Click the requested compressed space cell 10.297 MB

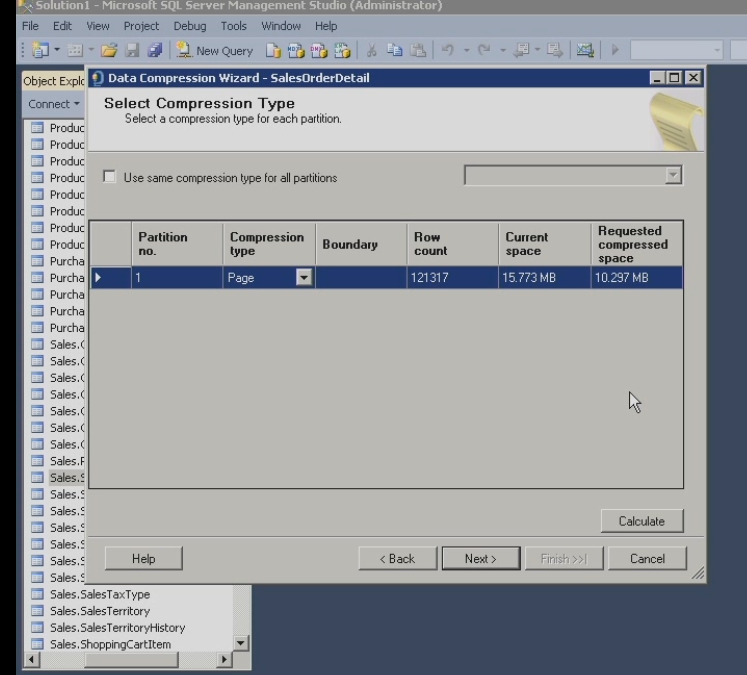[637, 277]
